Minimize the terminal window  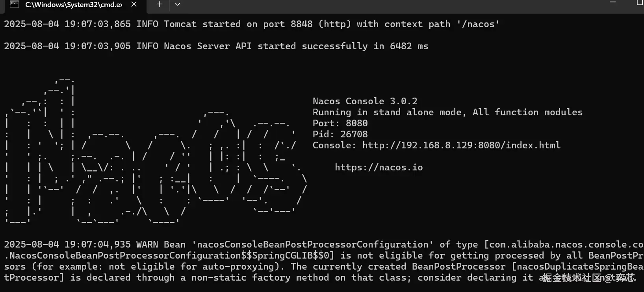[612, 2]
